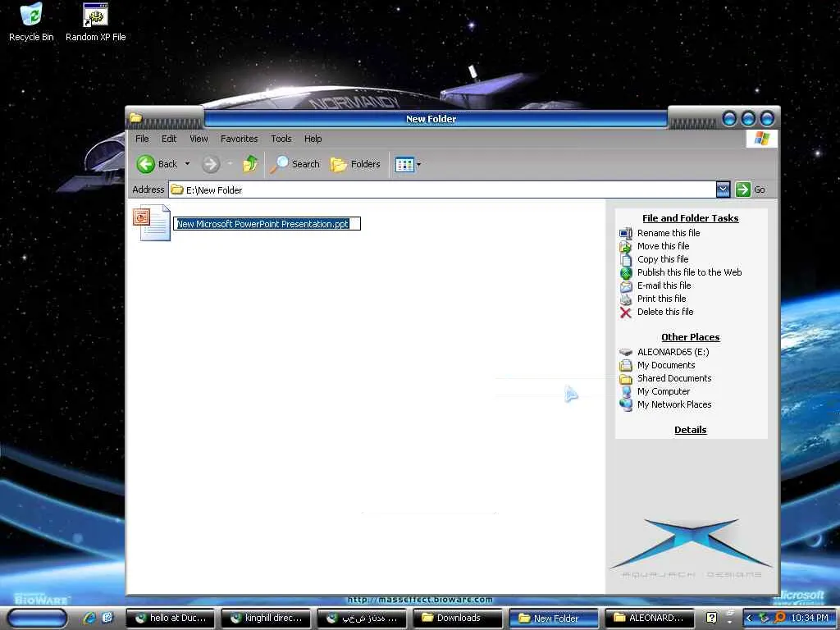This screenshot has height=630, width=840.
Task: Go up one folder level icon
Action: click(x=250, y=164)
